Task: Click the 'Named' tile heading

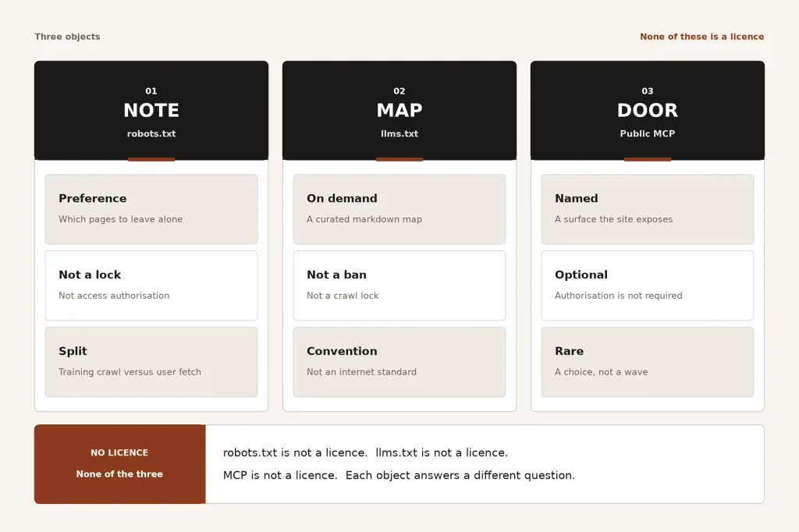Action: 577,198
